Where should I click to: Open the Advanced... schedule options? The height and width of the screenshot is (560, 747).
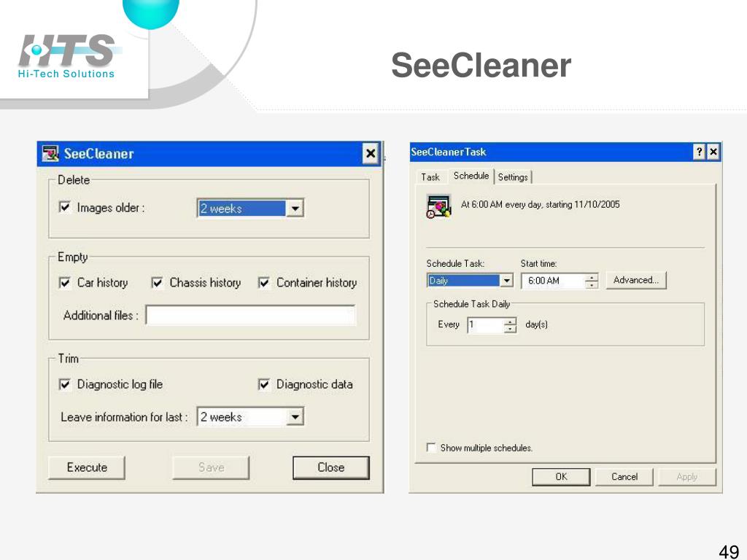(636, 280)
